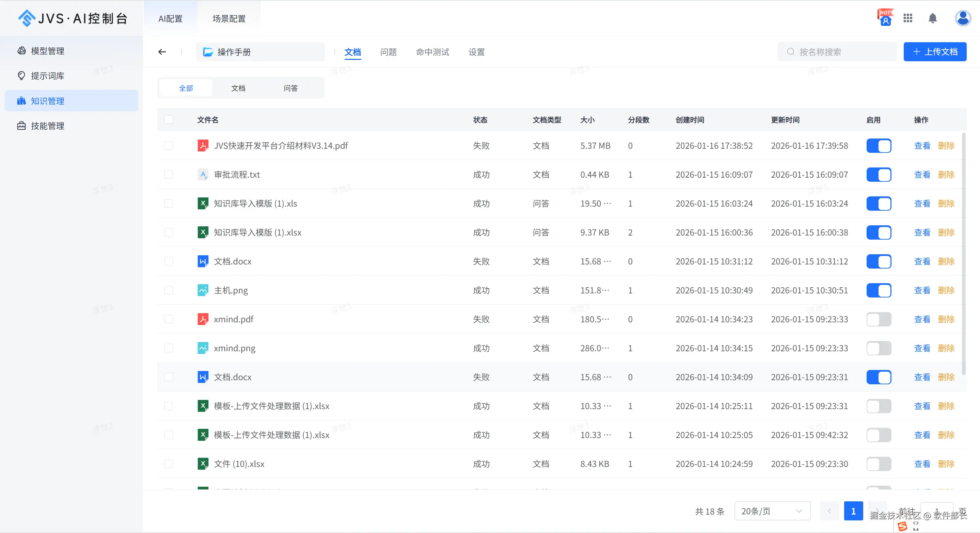Open the 20条/页 page size dropdown
Image resolution: width=980 pixels, height=533 pixels.
click(772, 511)
